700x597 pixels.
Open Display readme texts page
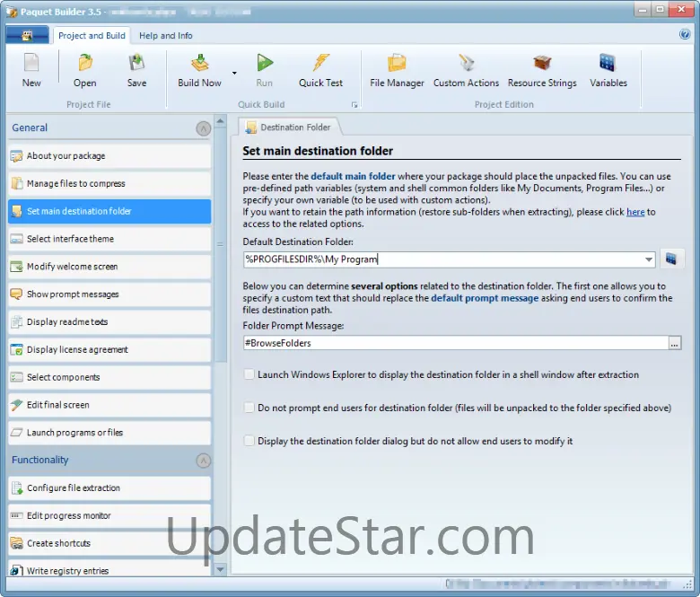click(x=109, y=322)
